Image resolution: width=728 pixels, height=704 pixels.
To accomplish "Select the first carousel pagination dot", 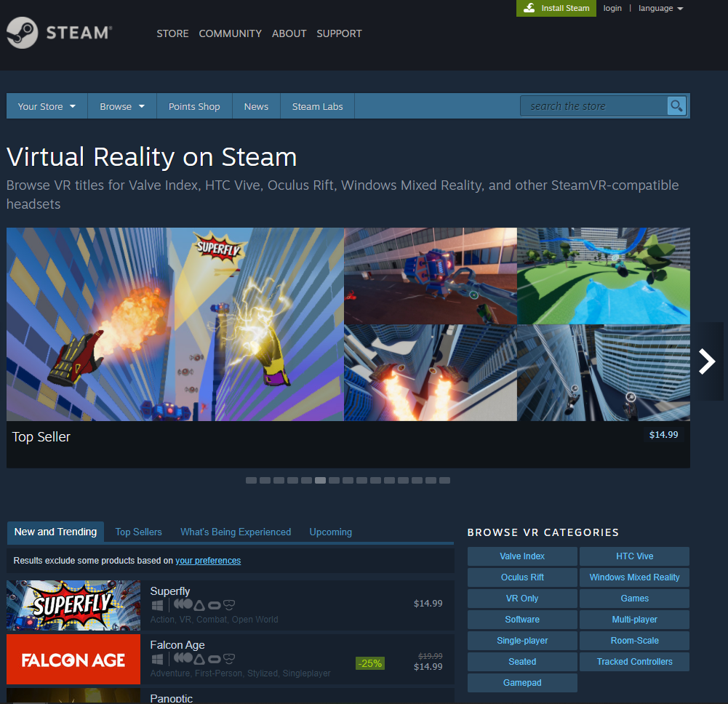I will tap(251, 480).
